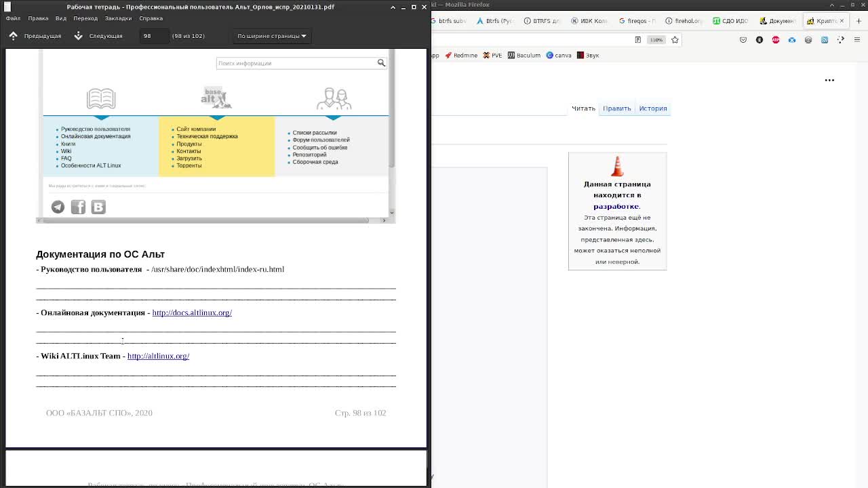Go to previous page with up arrow icon
868x488 pixels.
click(x=13, y=36)
